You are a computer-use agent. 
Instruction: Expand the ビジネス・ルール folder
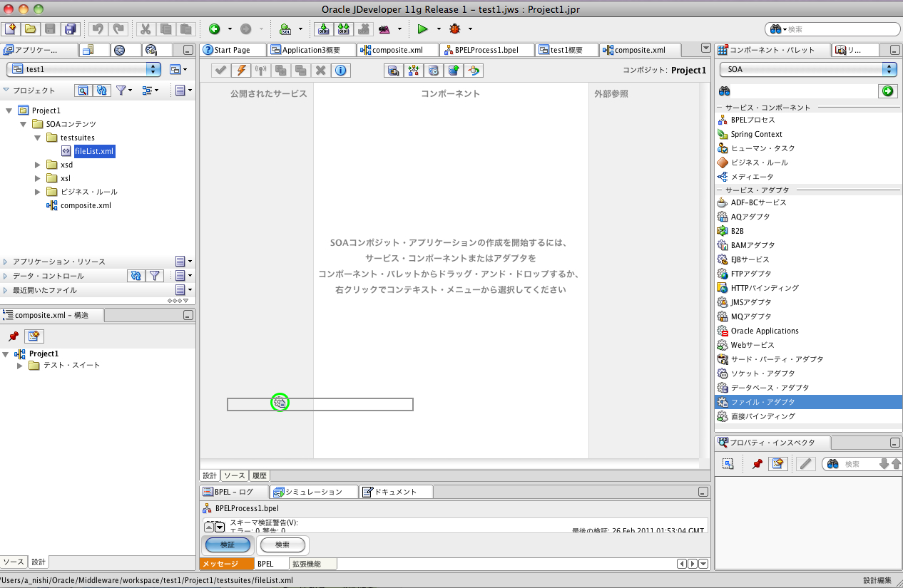[38, 192]
